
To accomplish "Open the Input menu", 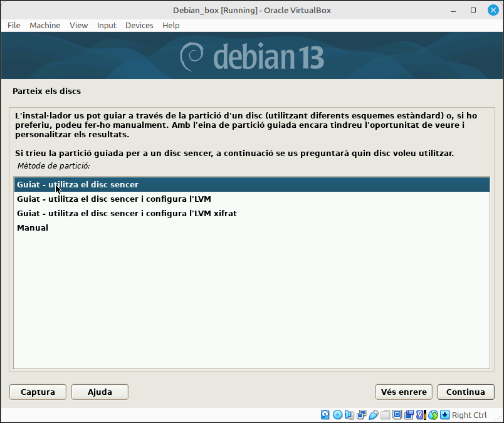I will tap(107, 26).
